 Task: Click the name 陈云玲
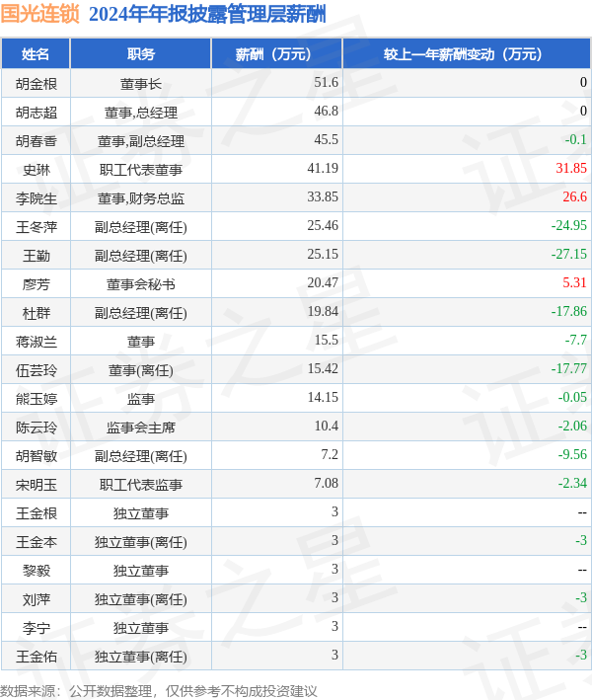tap(37, 427)
